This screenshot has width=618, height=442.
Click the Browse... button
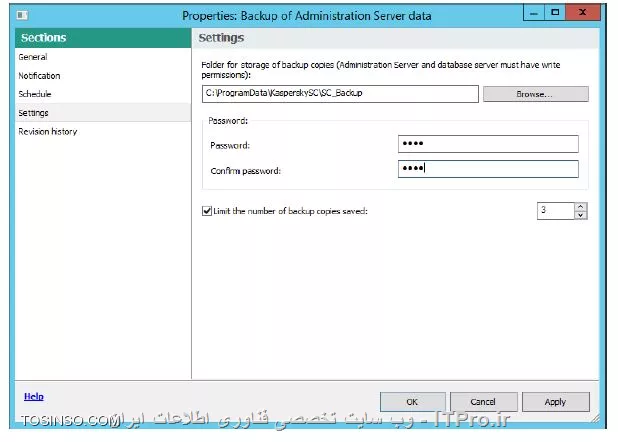click(x=536, y=94)
